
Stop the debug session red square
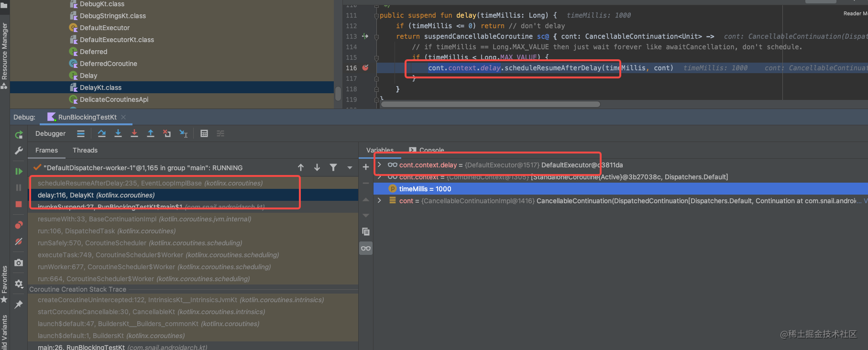tap(19, 204)
